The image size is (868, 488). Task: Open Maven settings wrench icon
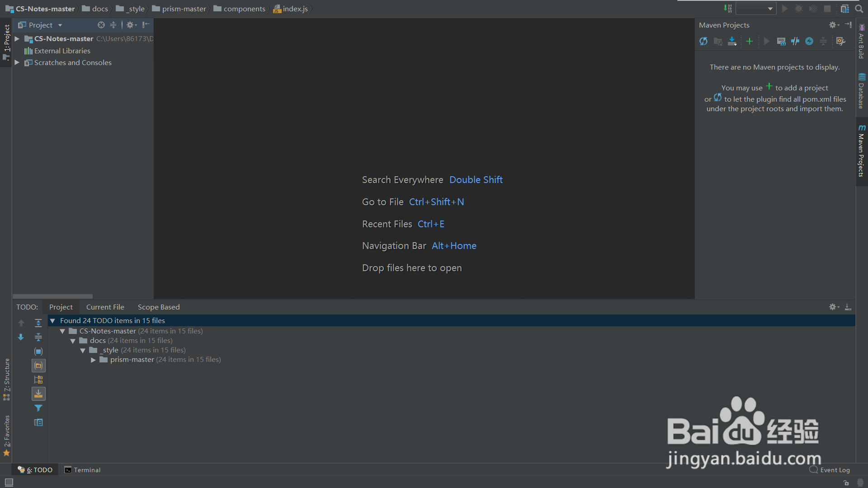tap(840, 42)
